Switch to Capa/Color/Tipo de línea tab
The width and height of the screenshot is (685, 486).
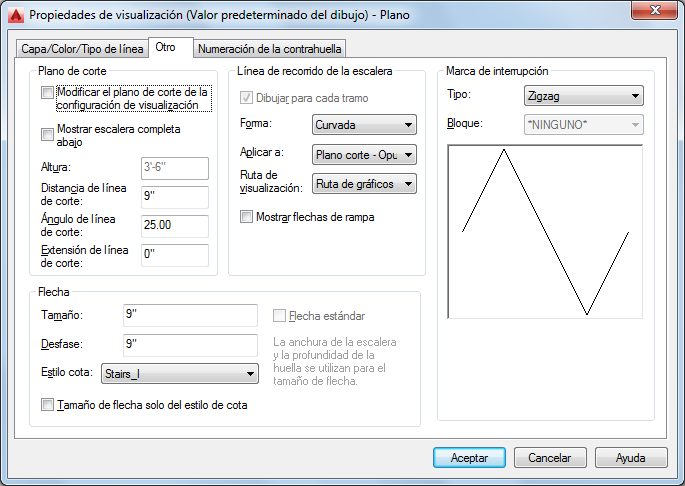(83, 49)
